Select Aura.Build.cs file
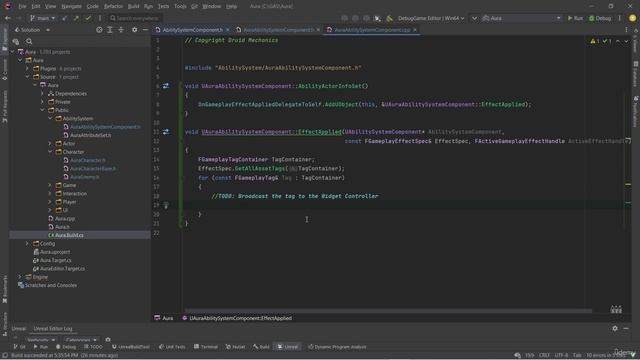 (x=69, y=235)
